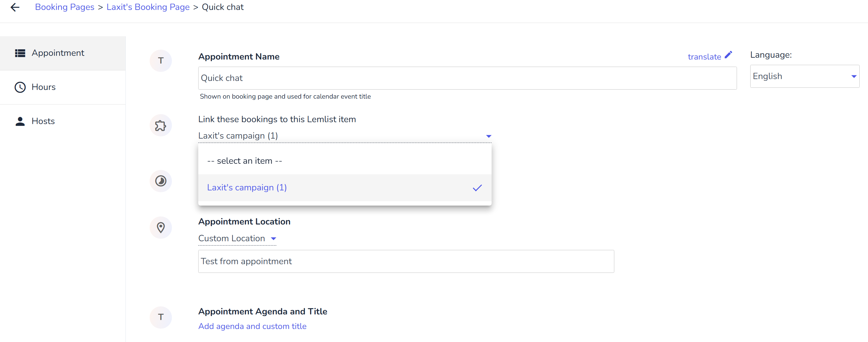Click the pencil icon next to translate
868x342 pixels.
728,55
